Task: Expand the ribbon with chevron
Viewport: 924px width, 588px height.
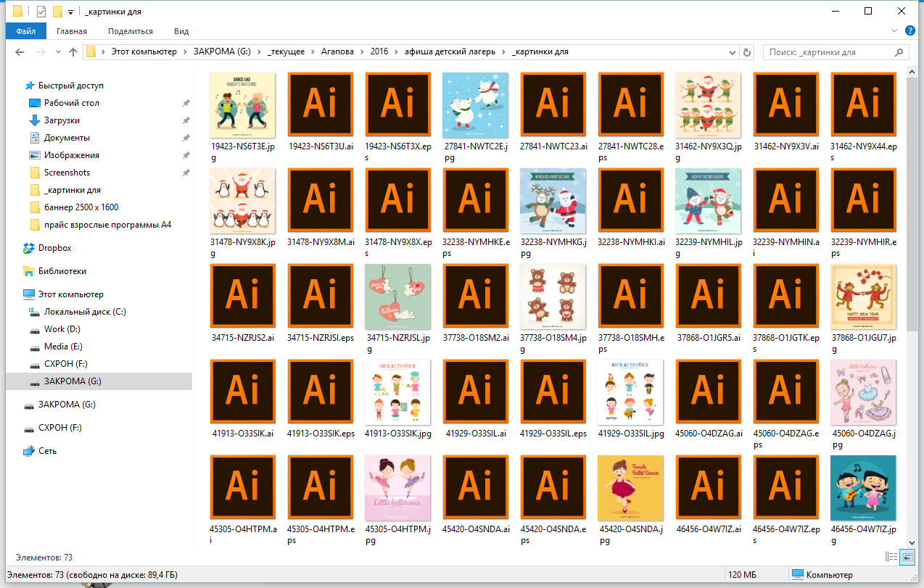Action: 895,31
